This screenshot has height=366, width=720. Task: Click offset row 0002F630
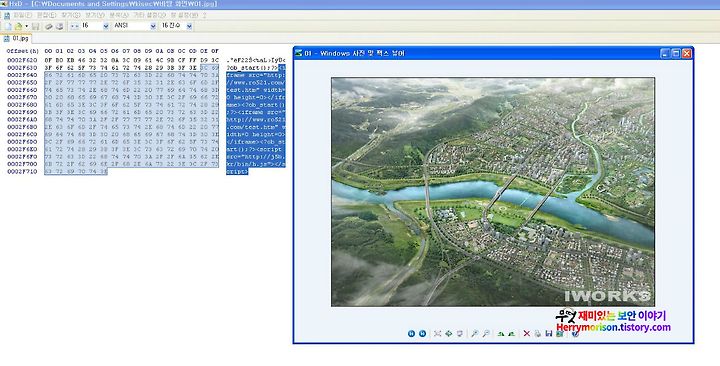click(22, 68)
